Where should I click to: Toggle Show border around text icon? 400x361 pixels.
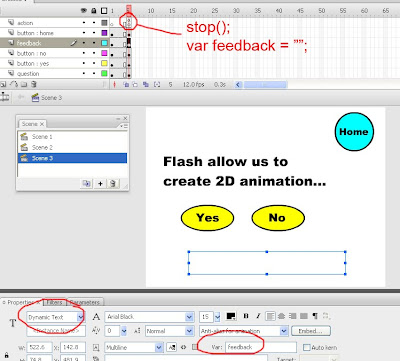(x=195, y=347)
